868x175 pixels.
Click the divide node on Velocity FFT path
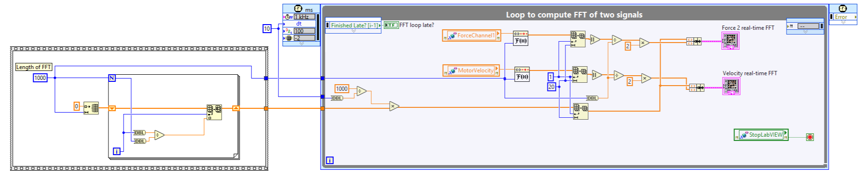click(x=618, y=75)
